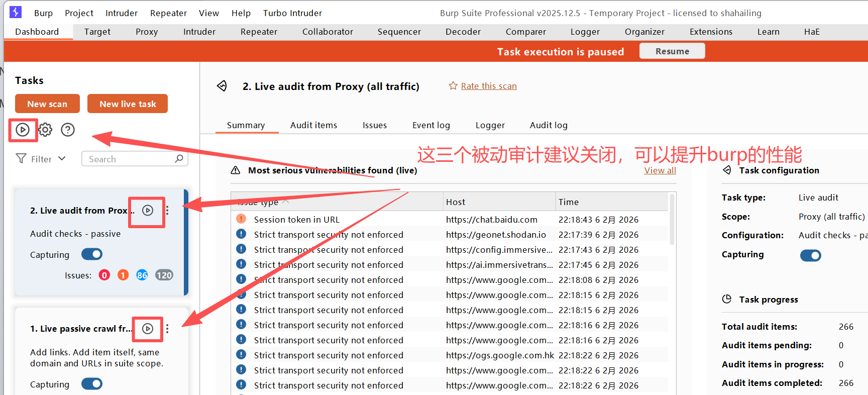Screen dimensions: 868x395
Task: Click the Task progress pie-chart icon
Action: [727, 299]
